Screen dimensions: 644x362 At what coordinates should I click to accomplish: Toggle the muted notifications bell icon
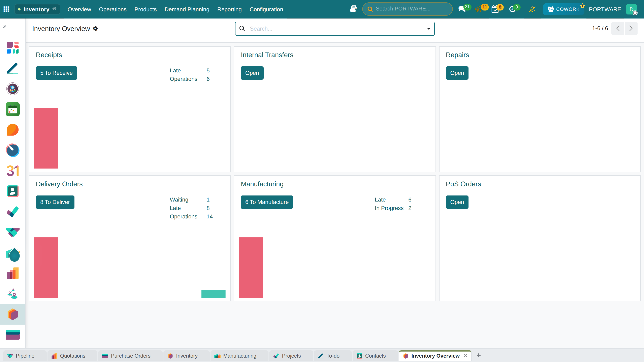point(532,9)
